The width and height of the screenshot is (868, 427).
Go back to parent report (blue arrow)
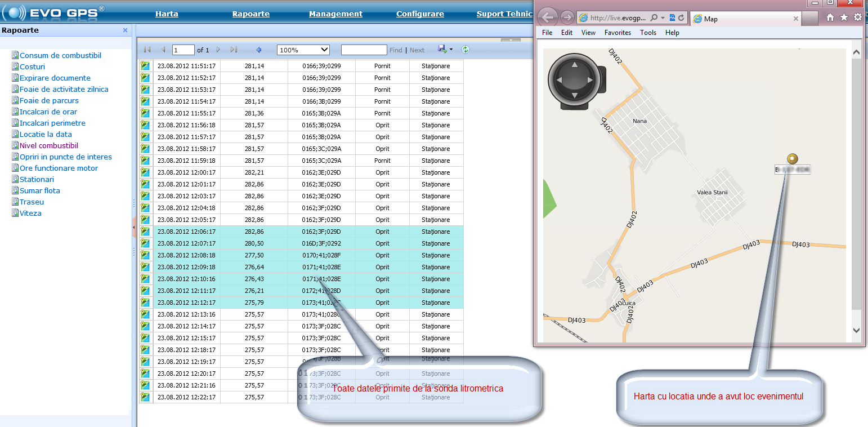pyautogui.click(x=259, y=50)
